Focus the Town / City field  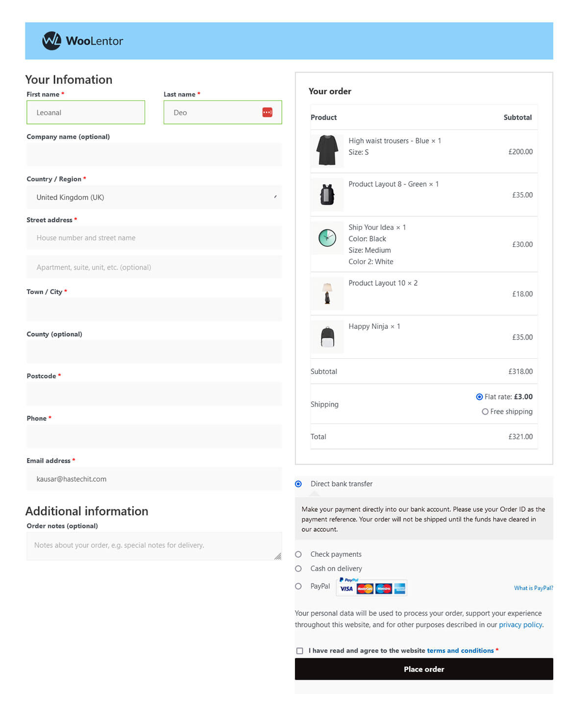pos(154,309)
